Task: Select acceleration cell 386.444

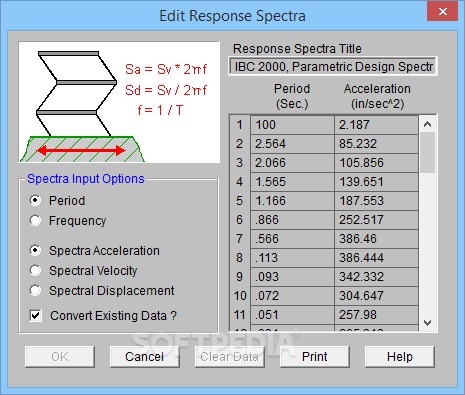Action: (x=376, y=258)
